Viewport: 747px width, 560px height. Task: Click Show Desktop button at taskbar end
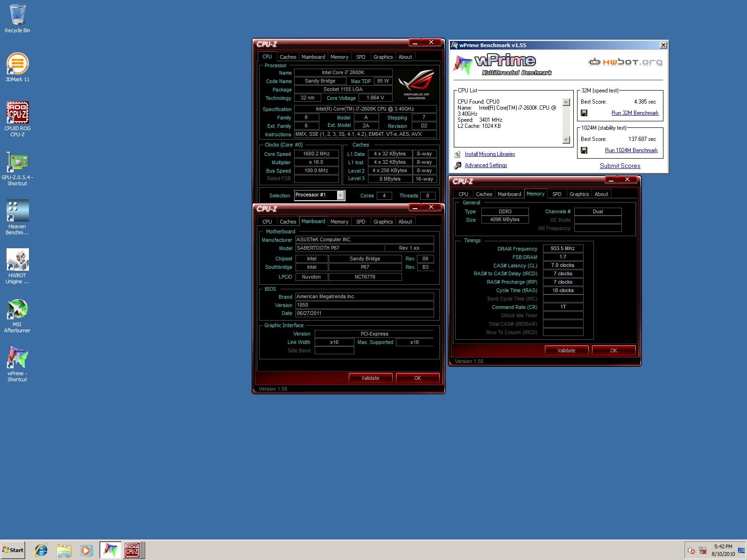(742, 551)
